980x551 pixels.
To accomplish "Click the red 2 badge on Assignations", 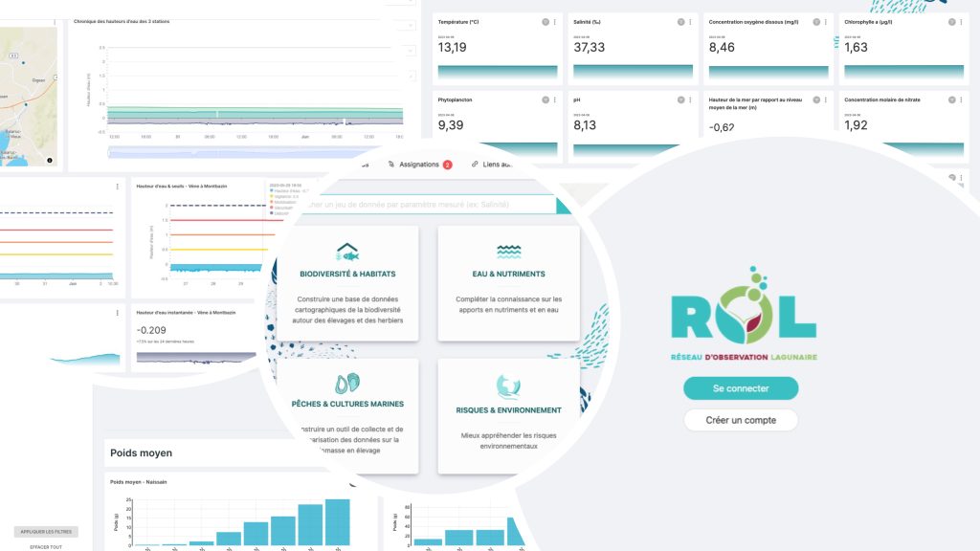I will tap(448, 165).
